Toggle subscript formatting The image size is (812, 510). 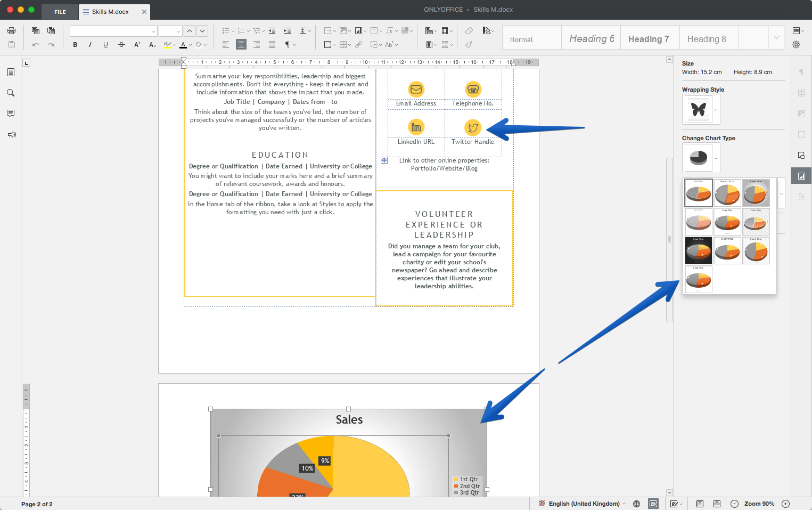click(152, 45)
